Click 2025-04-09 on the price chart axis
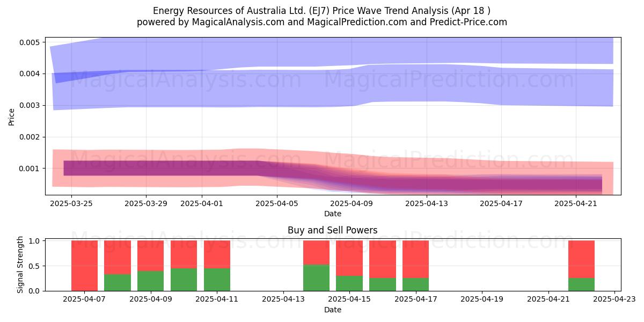The width and height of the screenshot is (644, 322). (x=351, y=204)
